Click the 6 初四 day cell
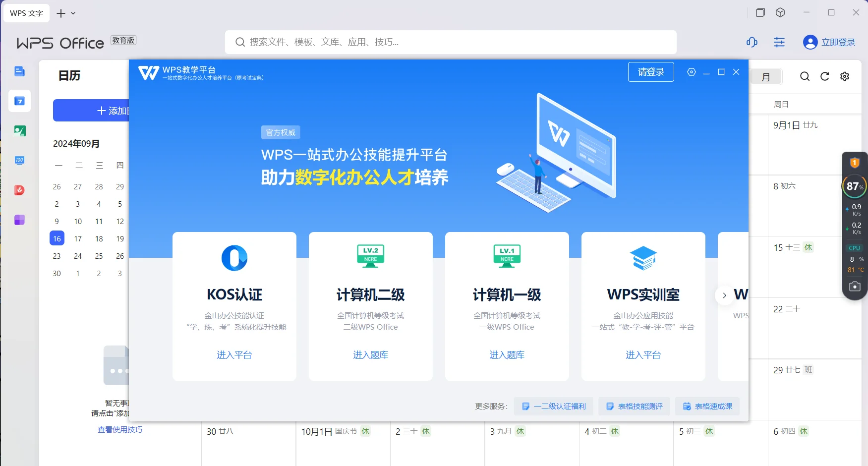Screen dimensions: 868x466 pyautogui.click(x=814, y=443)
